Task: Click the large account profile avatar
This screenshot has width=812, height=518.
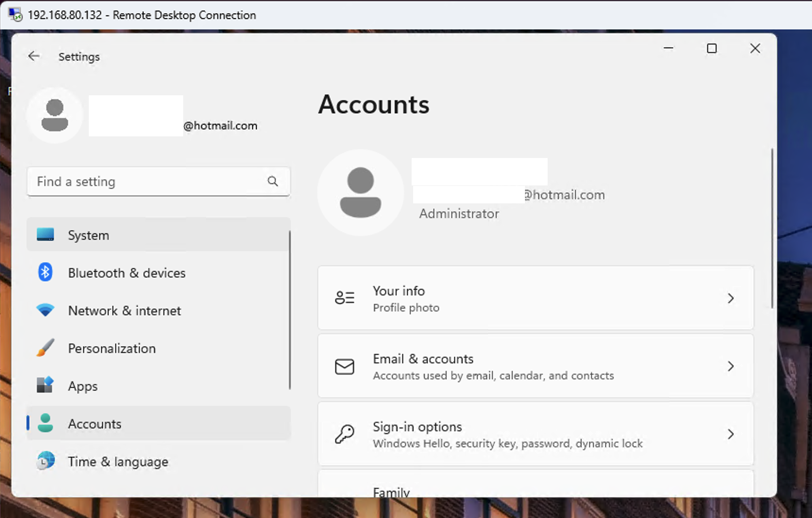Action: [360, 192]
